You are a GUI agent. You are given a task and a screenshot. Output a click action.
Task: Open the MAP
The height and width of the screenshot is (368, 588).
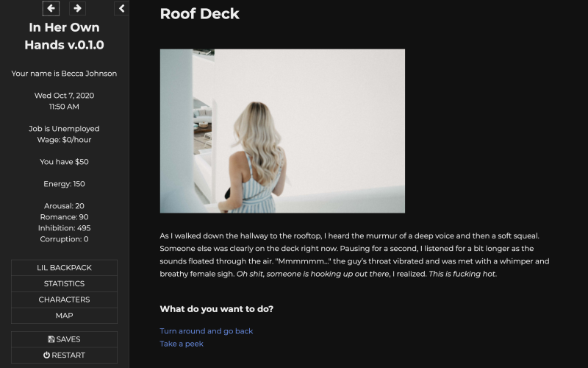tap(64, 316)
